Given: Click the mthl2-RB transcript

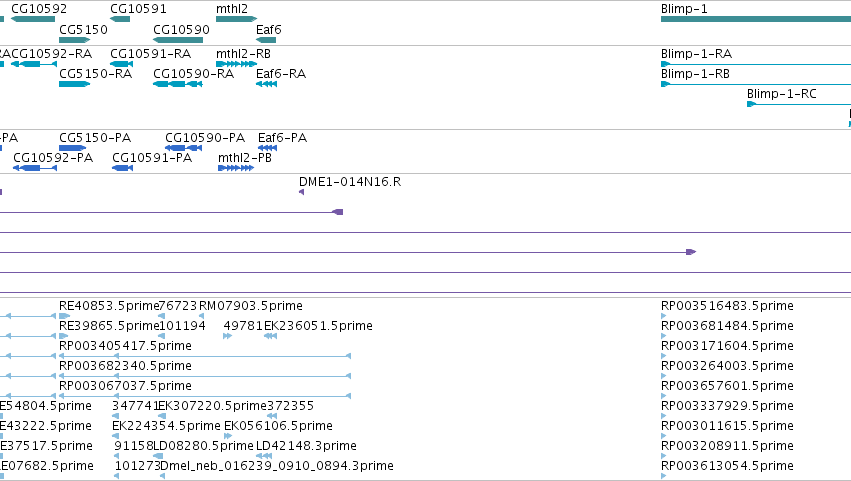Looking at the screenshot, I should click(x=243, y=54).
